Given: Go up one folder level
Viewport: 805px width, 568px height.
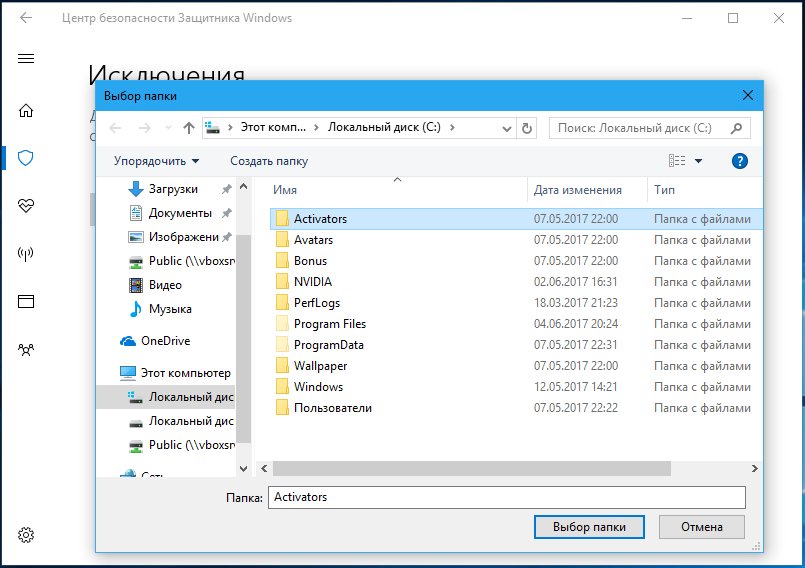Looking at the screenshot, I should 189,128.
